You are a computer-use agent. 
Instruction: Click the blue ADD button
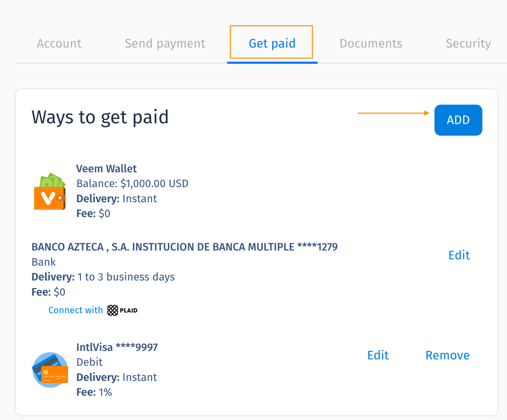coord(458,120)
